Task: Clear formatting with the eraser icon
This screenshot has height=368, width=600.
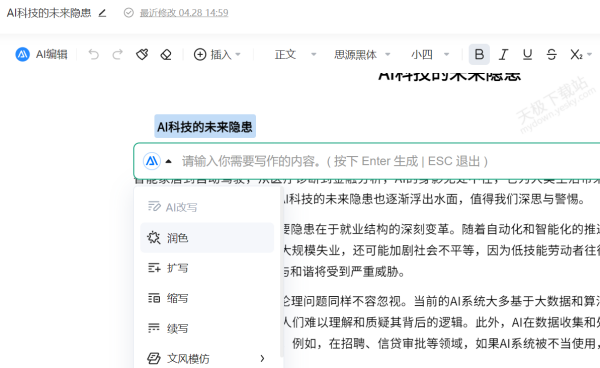Action: (x=166, y=54)
